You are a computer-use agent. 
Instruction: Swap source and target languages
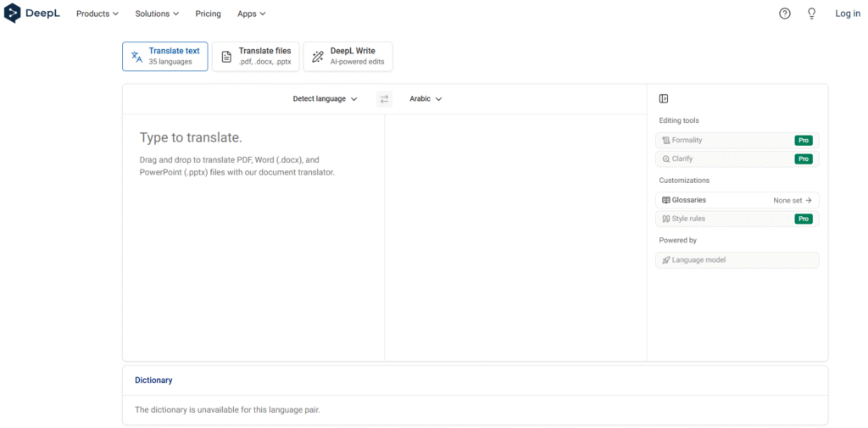point(384,99)
